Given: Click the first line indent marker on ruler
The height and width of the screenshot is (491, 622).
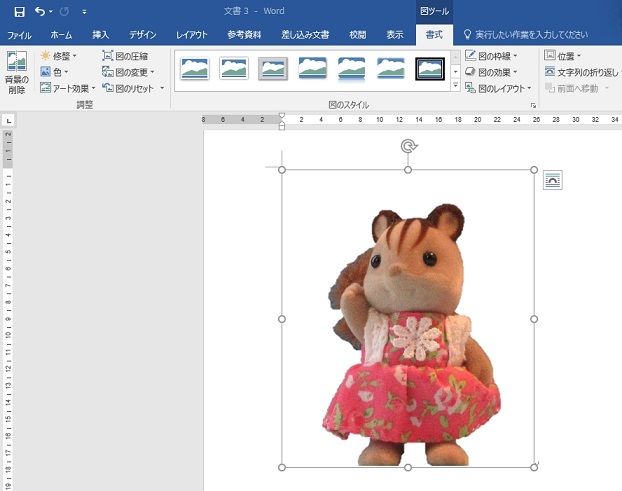Looking at the screenshot, I should 282,116.
